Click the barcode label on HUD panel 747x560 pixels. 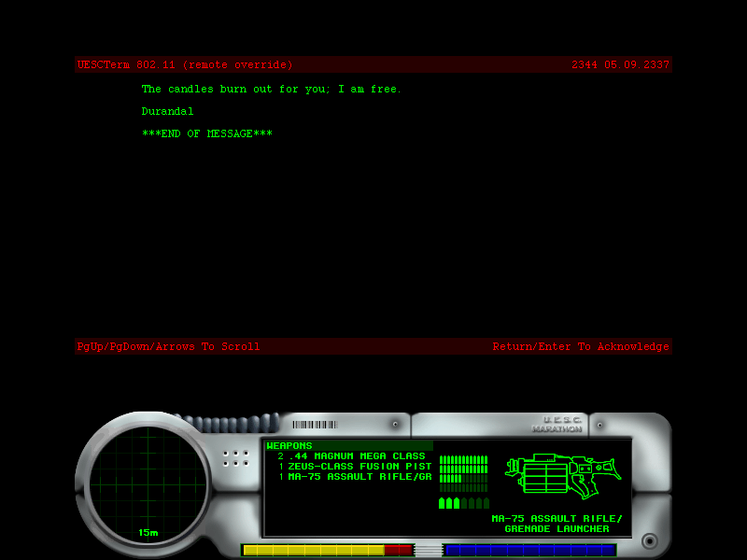(315, 425)
